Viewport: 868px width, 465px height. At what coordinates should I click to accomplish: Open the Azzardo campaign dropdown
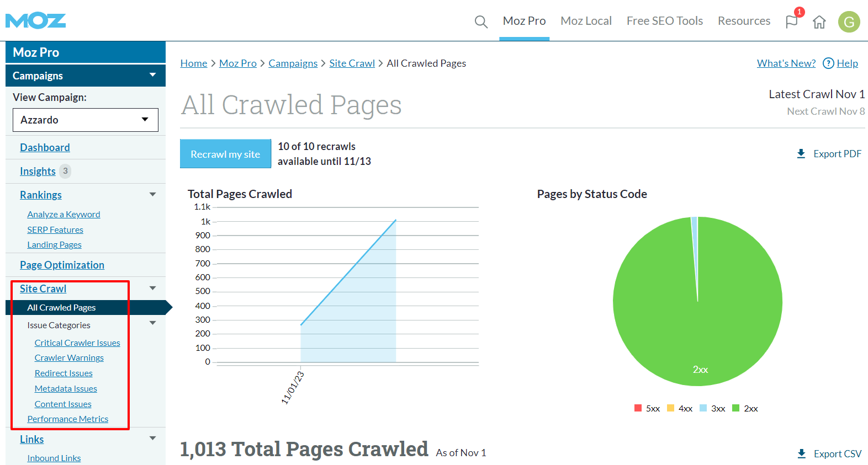(x=85, y=120)
